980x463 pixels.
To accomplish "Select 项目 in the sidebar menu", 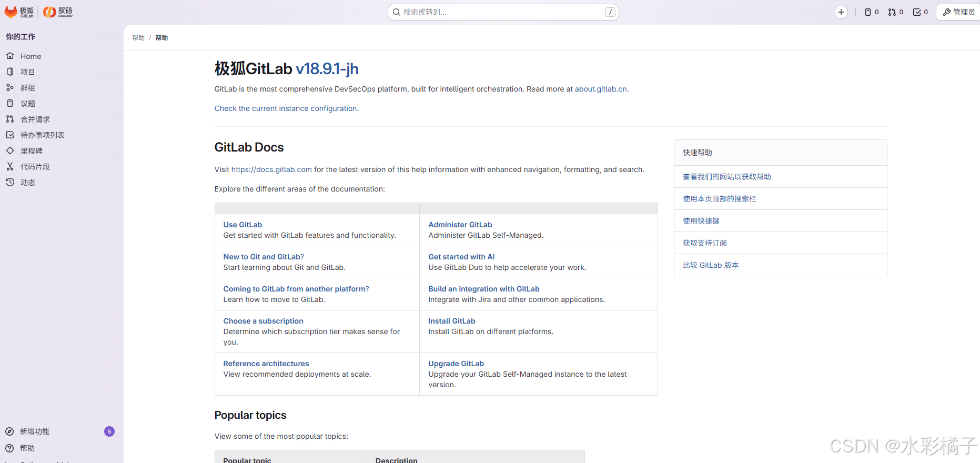I will 28,72.
